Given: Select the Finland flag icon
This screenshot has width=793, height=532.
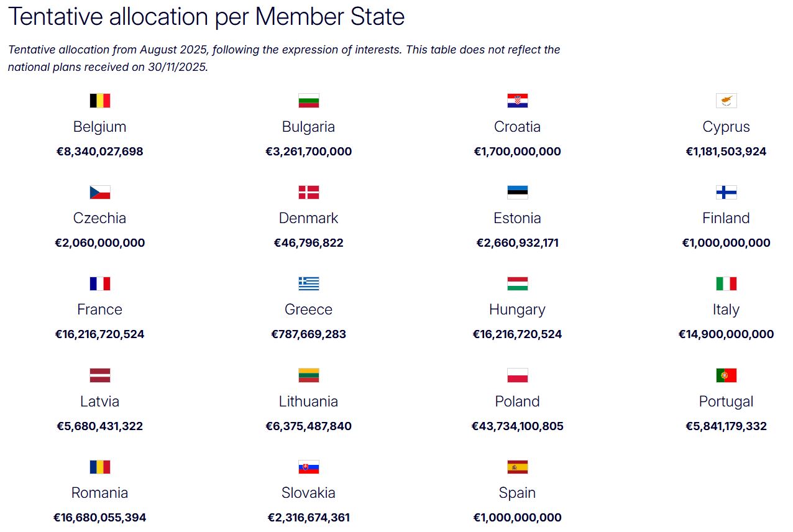Looking at the screenshot, I should [726, 192].
